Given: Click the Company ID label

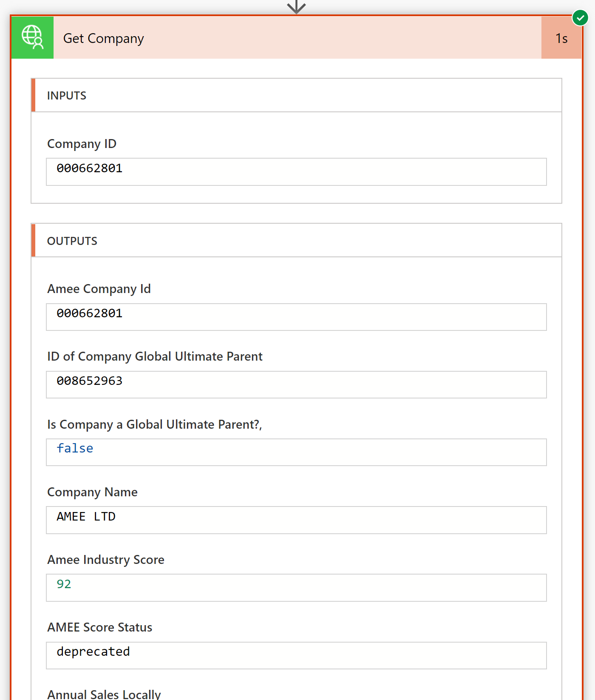Looking at the screenshot, I should click(x=82, y=144).
